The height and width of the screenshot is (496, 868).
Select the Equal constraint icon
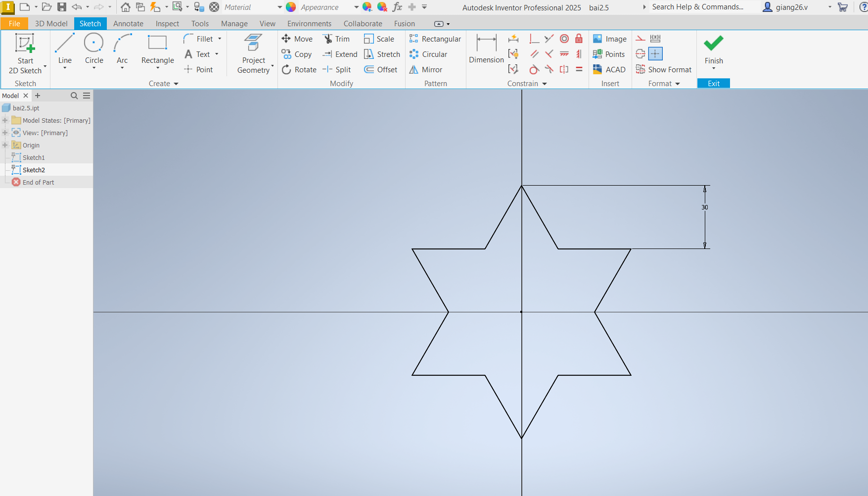tap(579, 69)
